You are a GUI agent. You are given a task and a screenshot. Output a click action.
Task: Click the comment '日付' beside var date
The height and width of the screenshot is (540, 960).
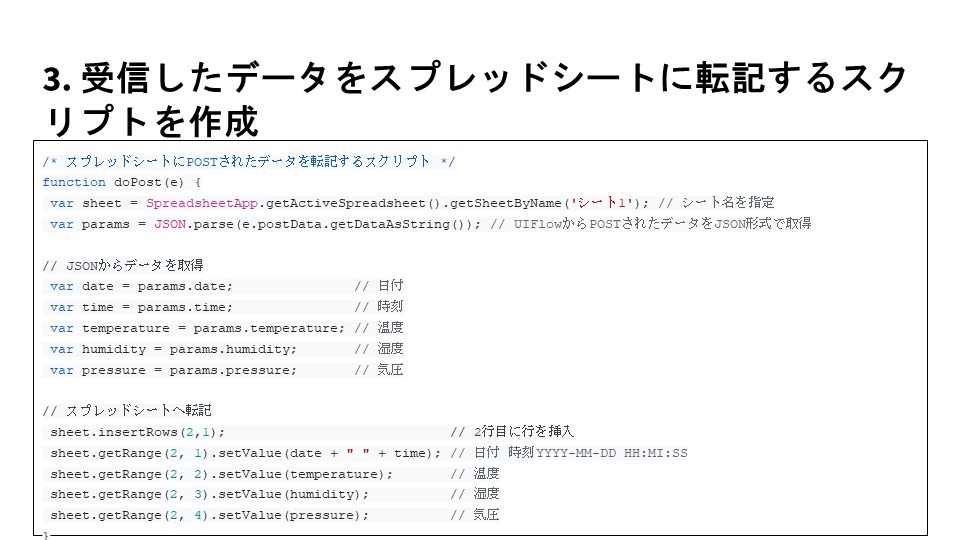[390, 285]
